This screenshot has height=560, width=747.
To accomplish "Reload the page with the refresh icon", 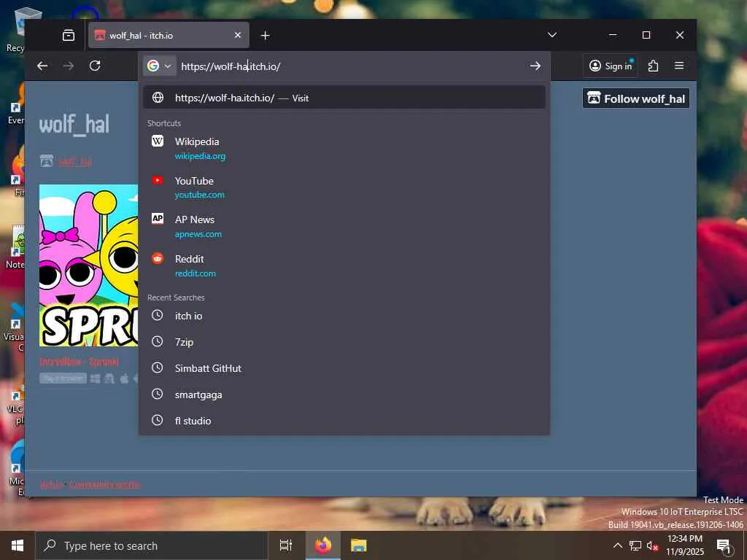I will click(x=95, y=66).
